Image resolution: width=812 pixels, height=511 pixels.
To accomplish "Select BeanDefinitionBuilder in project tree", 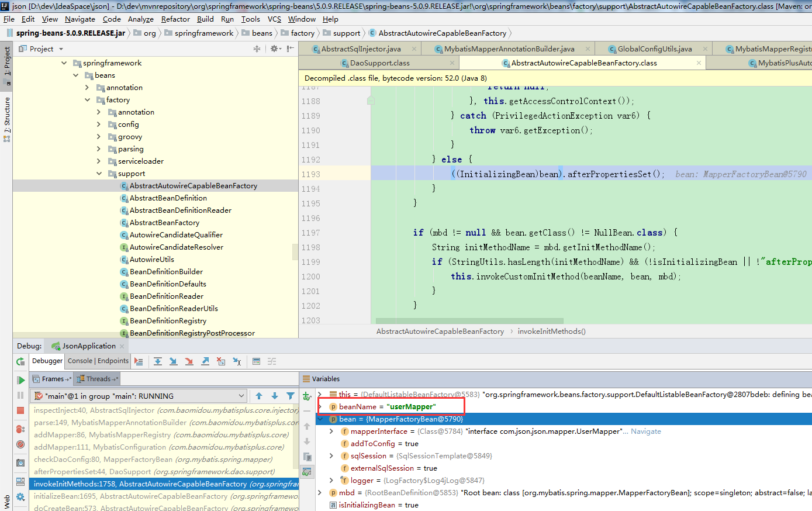I will (x=166, y=271).
